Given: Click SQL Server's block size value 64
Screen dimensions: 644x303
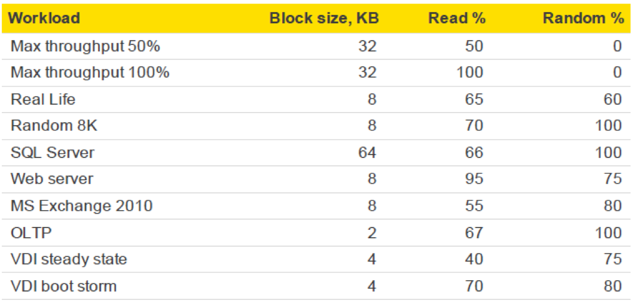Looking at the screenshot, I should point(367,153).
